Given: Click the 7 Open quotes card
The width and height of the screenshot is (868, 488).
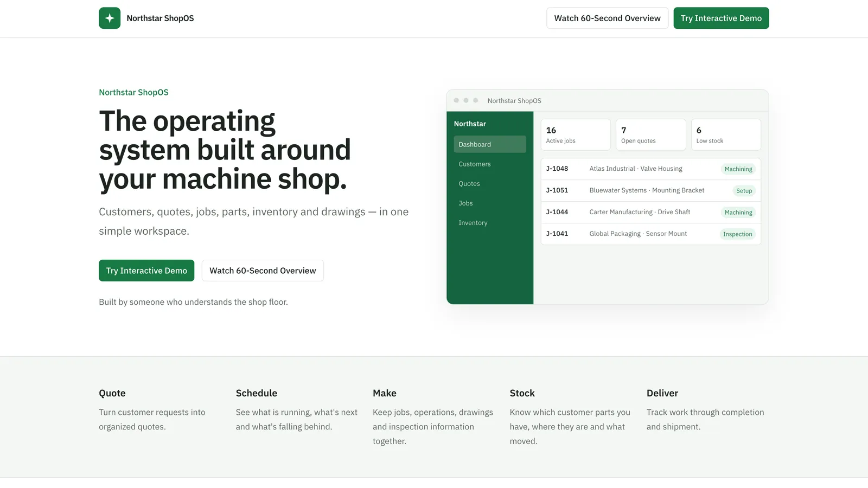Looking at the screenshot, I should pos(650,134).
